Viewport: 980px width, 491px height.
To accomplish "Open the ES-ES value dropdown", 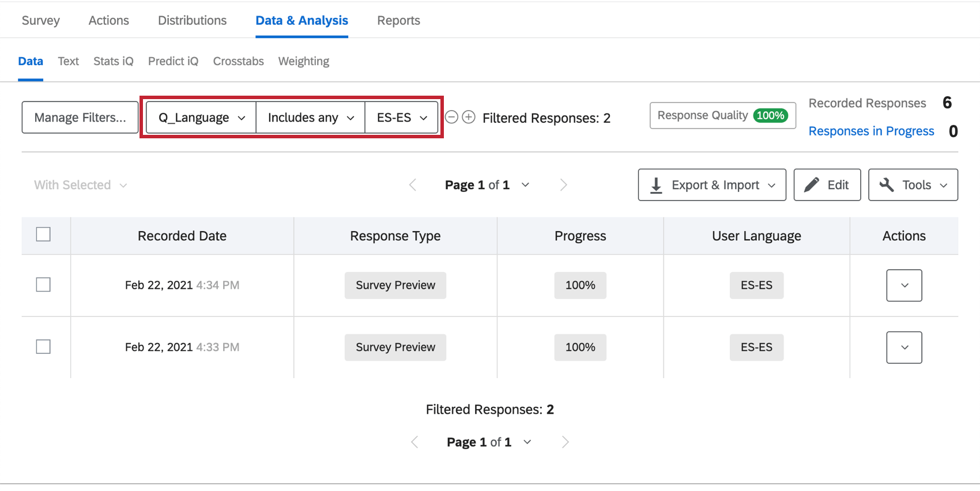I will (401, 118).
